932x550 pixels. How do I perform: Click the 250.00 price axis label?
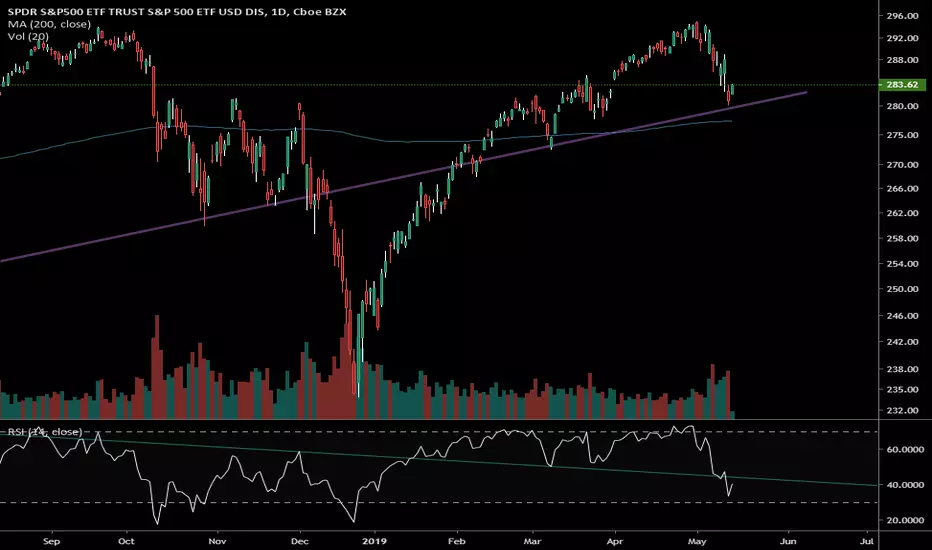click(902, 289)
